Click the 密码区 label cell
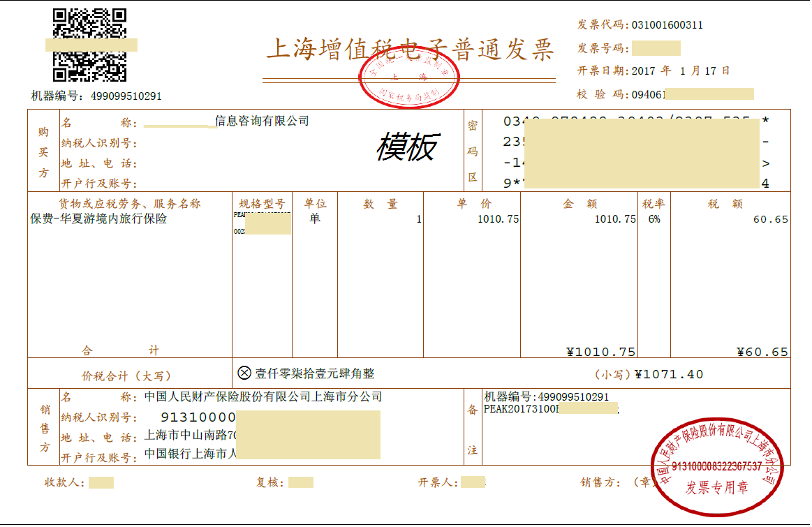Image resolution: width=812 pixels, height=527 pixels. click(x=473, y=150)
